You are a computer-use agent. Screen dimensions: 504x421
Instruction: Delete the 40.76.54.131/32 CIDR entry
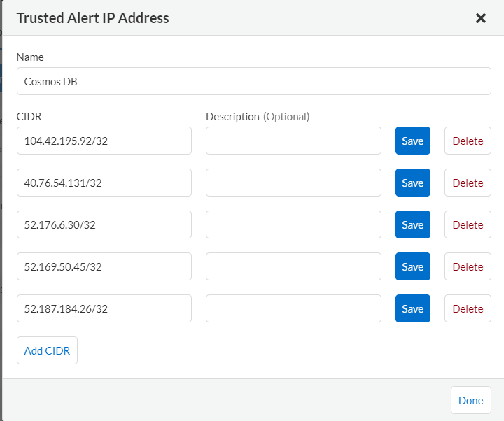(x=468, y=183)
